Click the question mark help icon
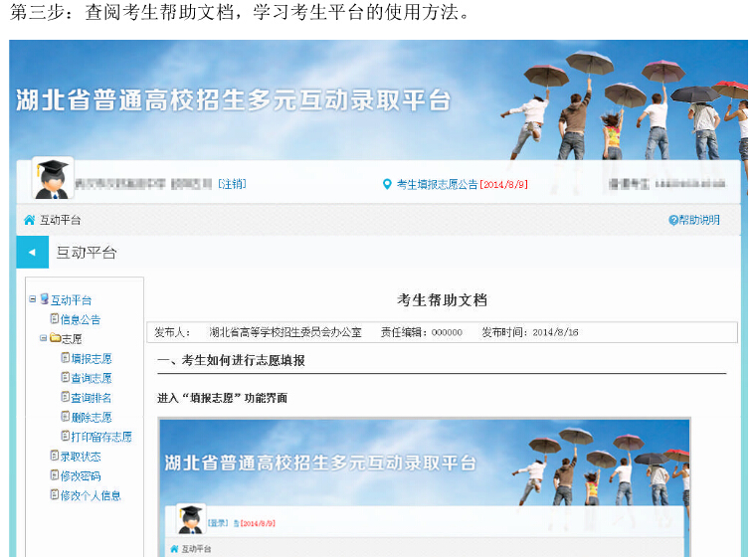756x557 pixels. coord(673,220)
